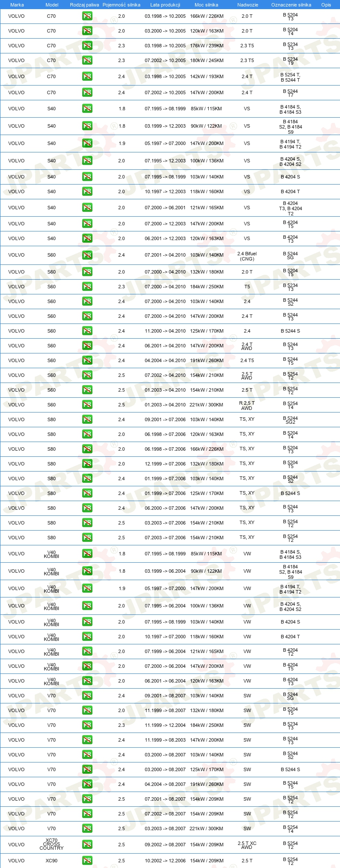Select the 'B 5244 T7' engine code cell
The height and width of the screenshot is (868, 340).
pos(290,93)
